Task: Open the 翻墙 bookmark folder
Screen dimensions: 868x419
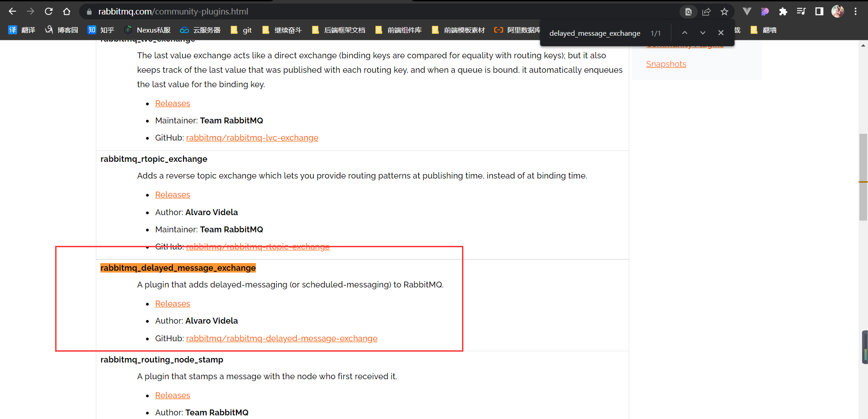Action: pyautogui.click(x=763, y=30)
